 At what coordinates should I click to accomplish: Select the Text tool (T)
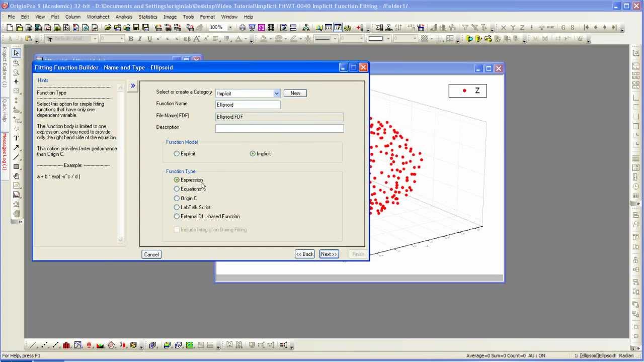16,138
